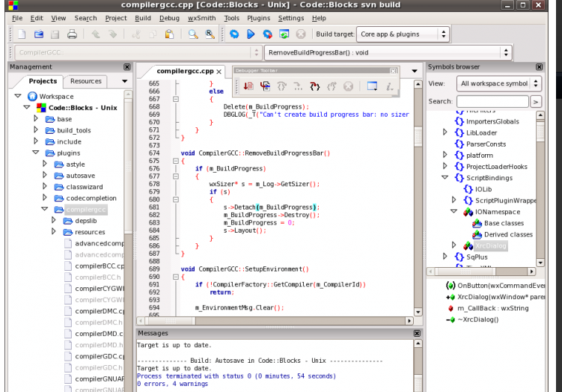
Task: Click Run to cursor debugger icon
Action: point(265,86)
